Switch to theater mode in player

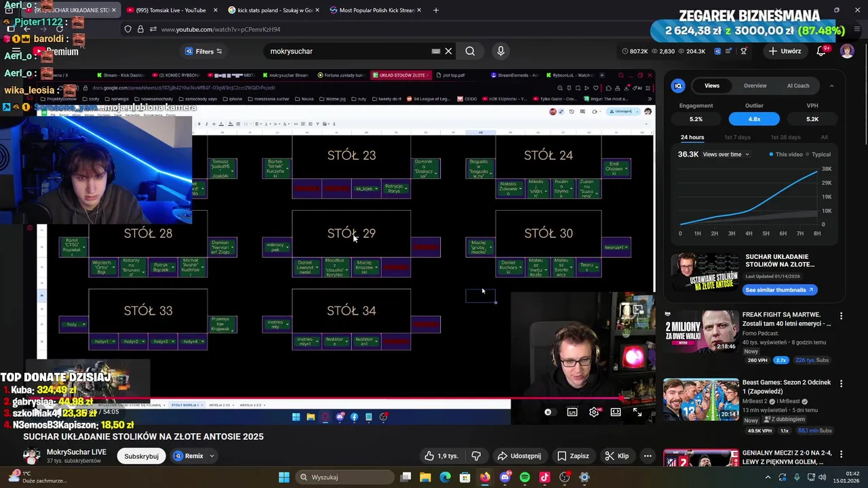point(616,412)
